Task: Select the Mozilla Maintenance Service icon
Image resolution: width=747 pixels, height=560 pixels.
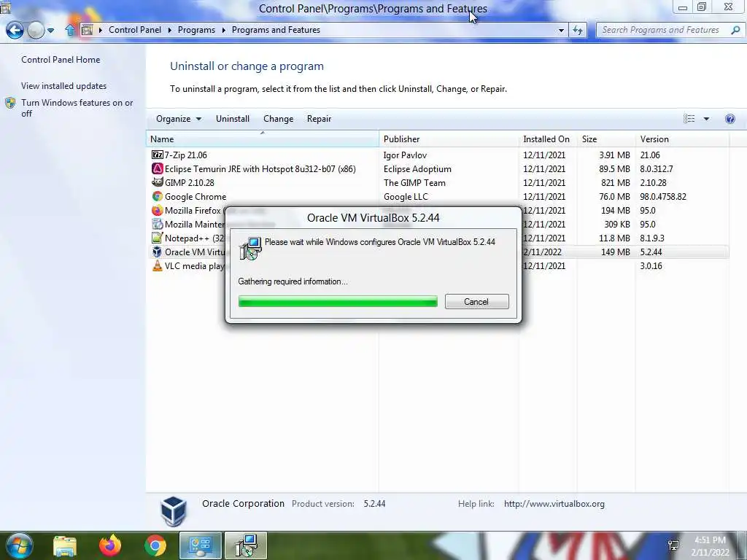Action: [158, 224]
